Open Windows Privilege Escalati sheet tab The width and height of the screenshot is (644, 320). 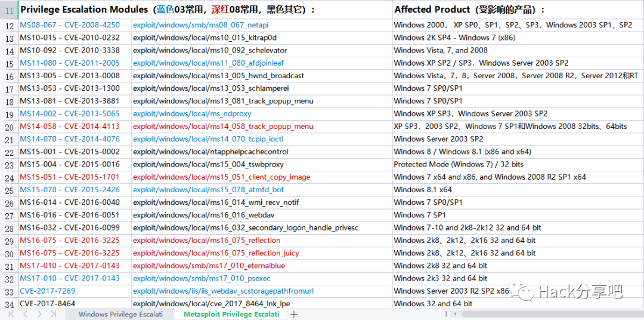click(x=120, y=314)
